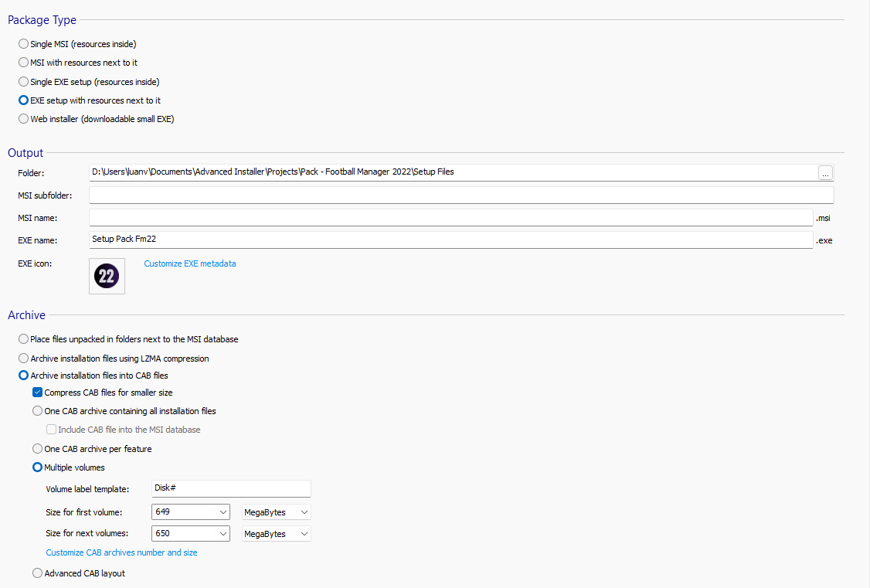Select Single MSI (resources inside) option
870x588 pixels.
click(x=23, y=44)
